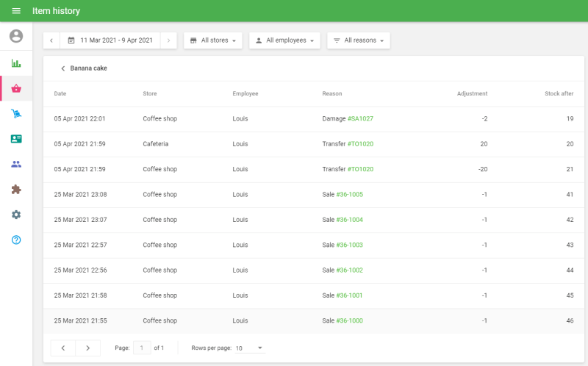Go to previous table page
The width and height of the screenshot is (588, 366).
pos(63,348)
